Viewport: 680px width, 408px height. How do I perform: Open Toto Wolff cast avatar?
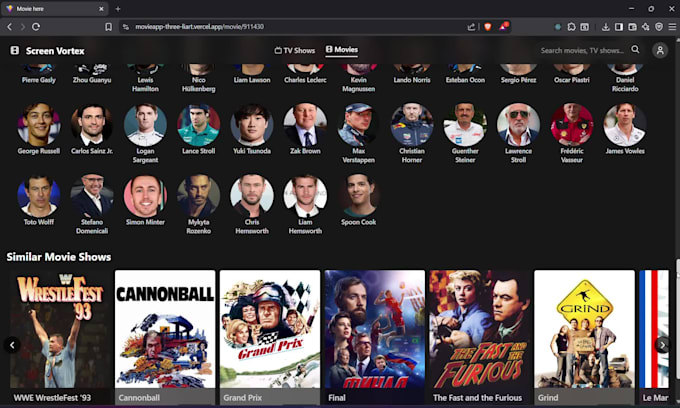pos(39,195)
